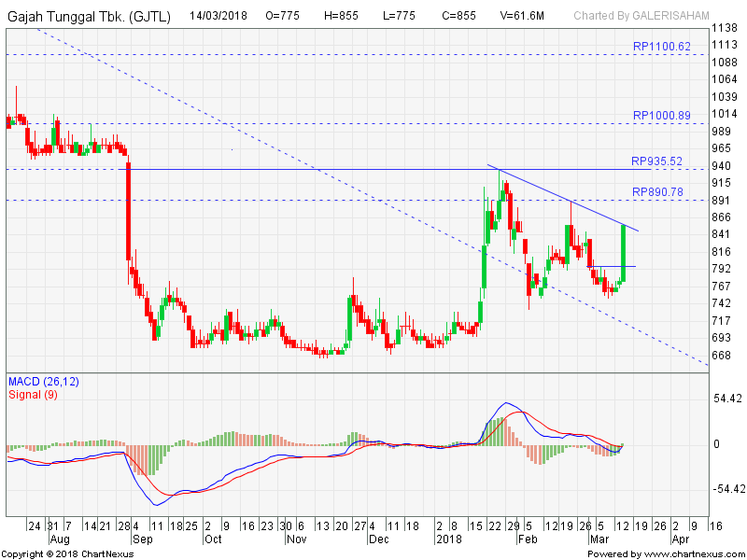This screenshot has height=560, width=747.
Task: Click the Apr month marker on time axis
Action: pyautogui.click(x=681, y=539)
